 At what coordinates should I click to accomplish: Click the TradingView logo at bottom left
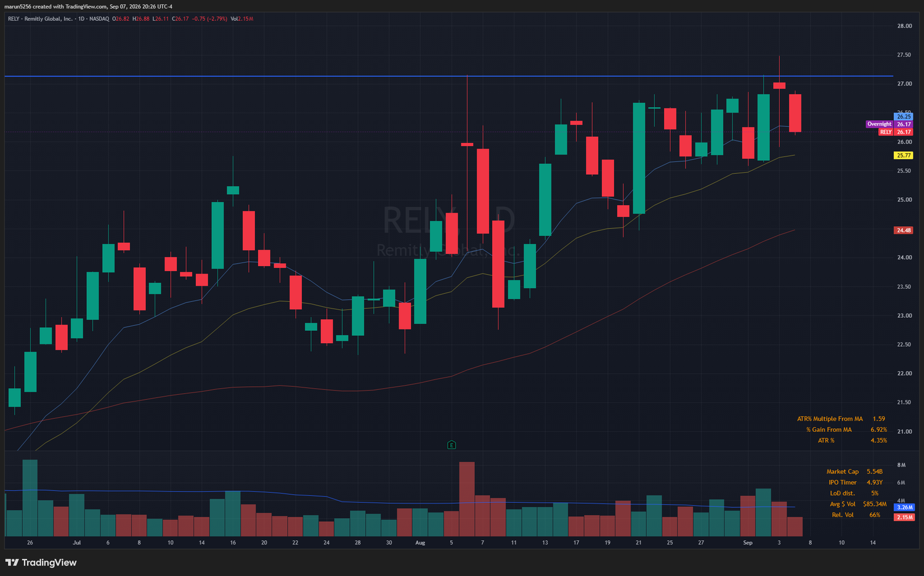coord(41,562)
